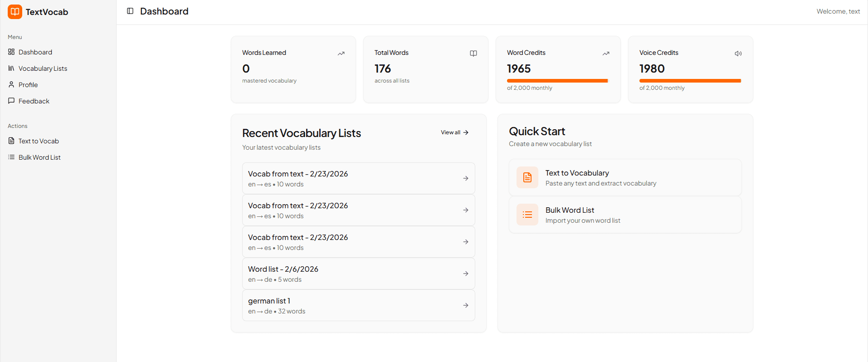This screenshot has width=868, height=362.
Task: Click the Bulk Word List sidebar icon
Action: coord(11,157)
